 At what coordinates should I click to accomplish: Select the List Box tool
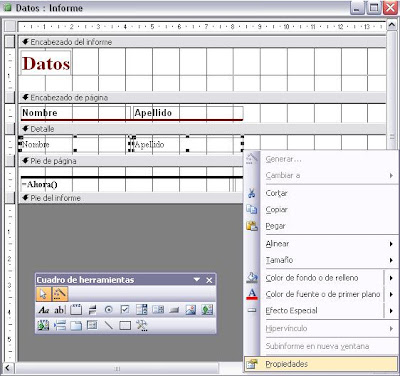tap(158, 310)
